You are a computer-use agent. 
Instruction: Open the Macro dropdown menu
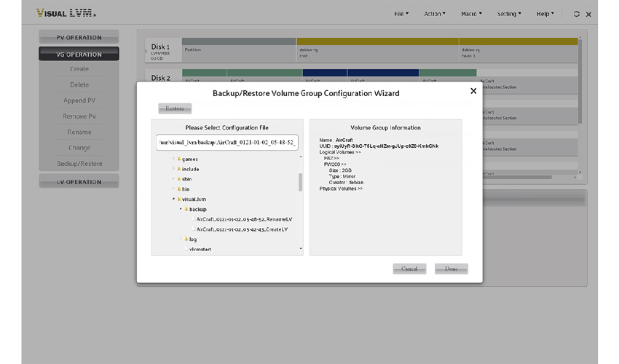472,14
